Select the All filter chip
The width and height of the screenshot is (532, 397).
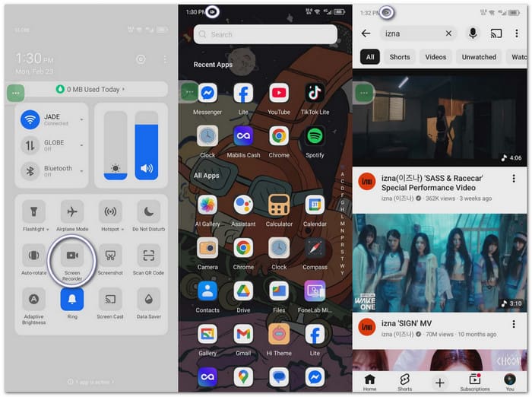pyautogui.click(x=370, y=57)
